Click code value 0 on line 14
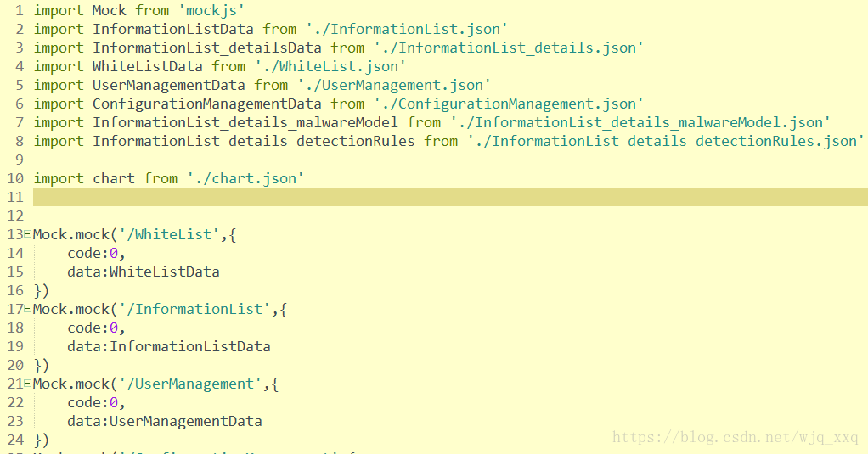Viewport: 868px width, 454px height. point(114,253)
